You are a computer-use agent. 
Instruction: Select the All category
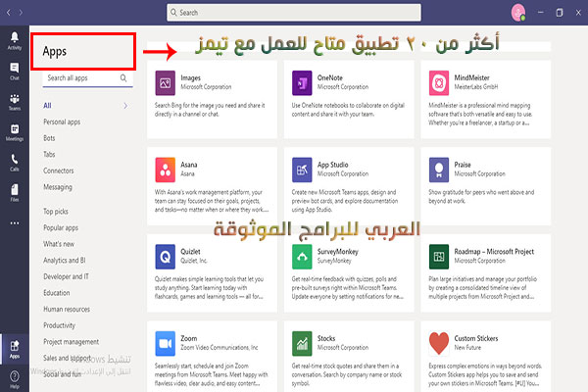pyautogui.click(x=47, y=106)
